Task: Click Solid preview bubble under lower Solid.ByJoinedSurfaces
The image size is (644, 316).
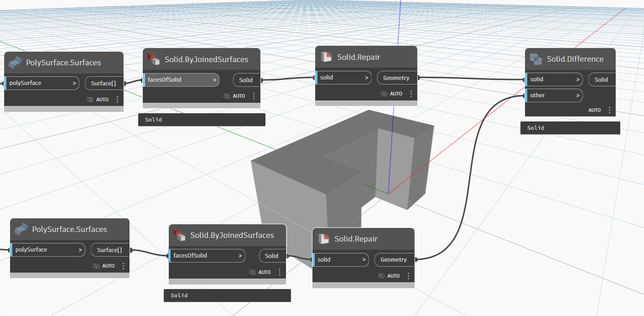Action: tap(227, 295)
